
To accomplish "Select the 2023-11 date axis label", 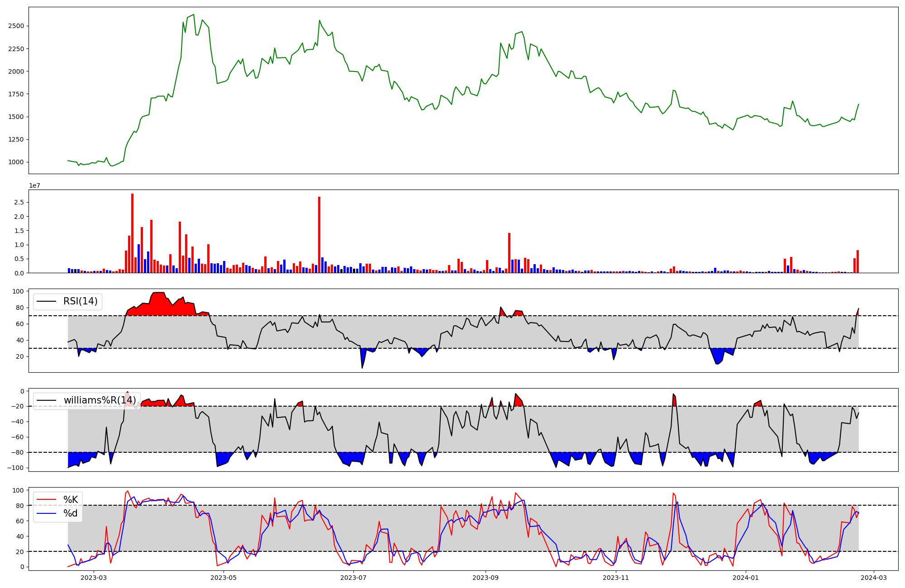I will click(x=616, y=578).
